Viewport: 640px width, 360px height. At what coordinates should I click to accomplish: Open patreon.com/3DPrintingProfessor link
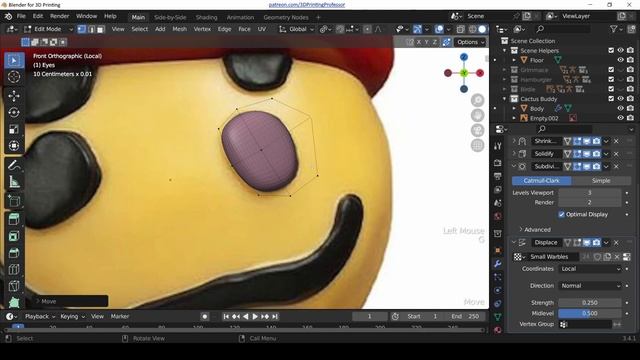(x=307, y=5)
